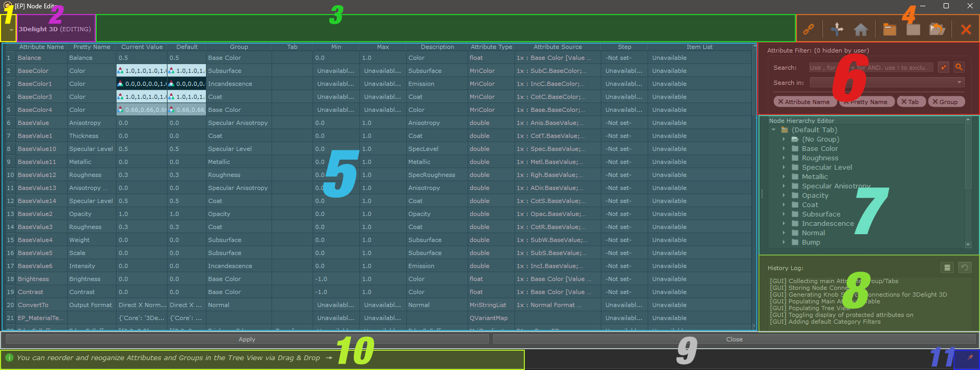The height and width of the screenshot is (370, 980).
Task: Click the pin icon beside the search field
Action: coord(944,68)
